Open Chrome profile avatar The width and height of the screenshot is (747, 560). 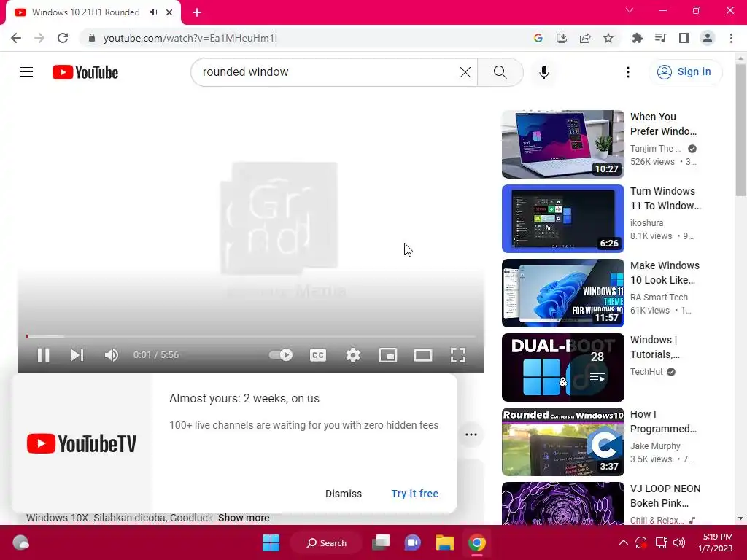708,38
